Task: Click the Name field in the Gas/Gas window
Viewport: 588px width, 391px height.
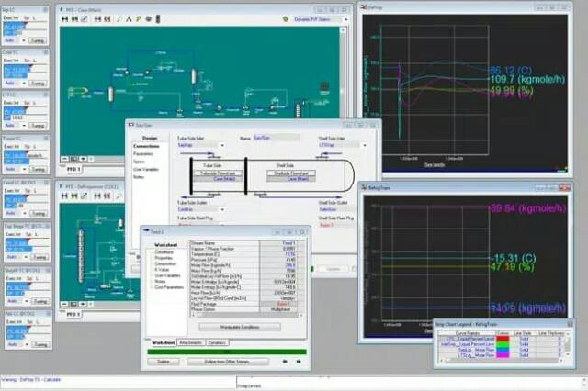Action: click(x=276, y=137)
